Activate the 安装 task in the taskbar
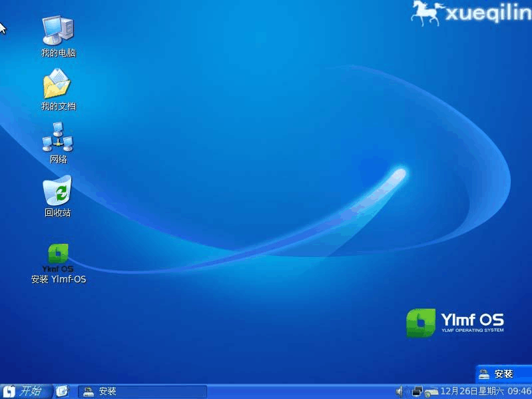The width and height of the screenshot is (532, 399). point(142,392)
